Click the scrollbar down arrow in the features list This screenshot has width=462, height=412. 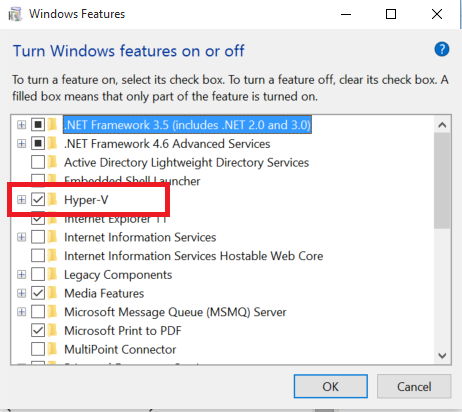coord(442,355)
